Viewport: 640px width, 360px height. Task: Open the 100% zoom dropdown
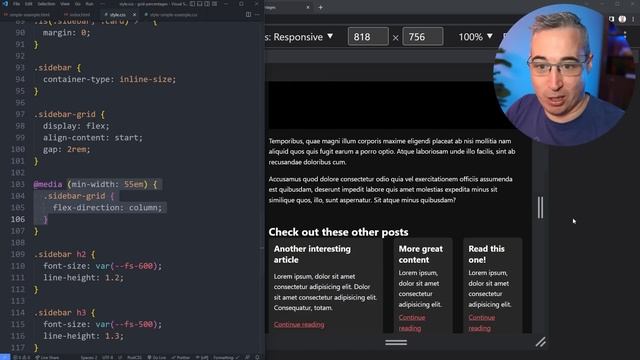pos(475,37)
